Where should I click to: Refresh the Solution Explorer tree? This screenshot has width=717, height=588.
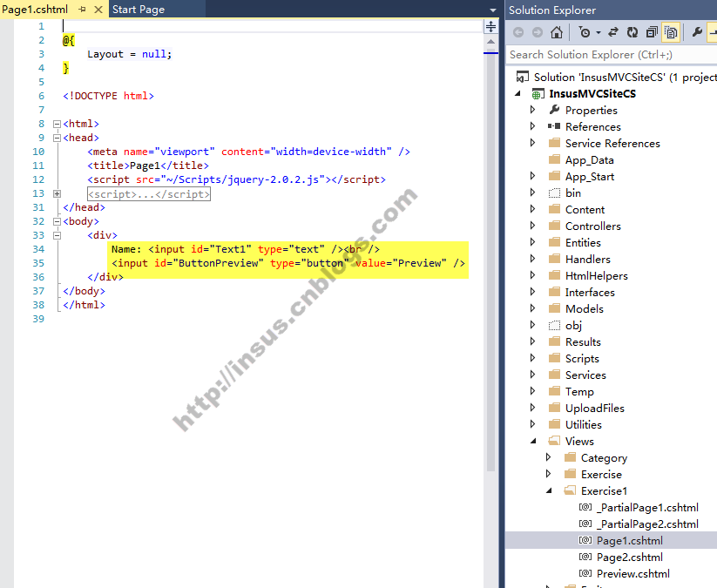632,32
